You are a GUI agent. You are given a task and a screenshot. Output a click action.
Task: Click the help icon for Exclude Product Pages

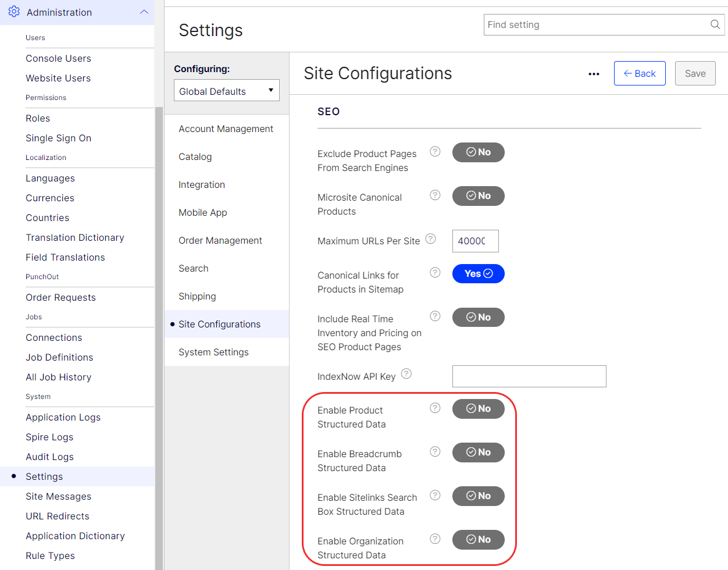coord(435,151)
